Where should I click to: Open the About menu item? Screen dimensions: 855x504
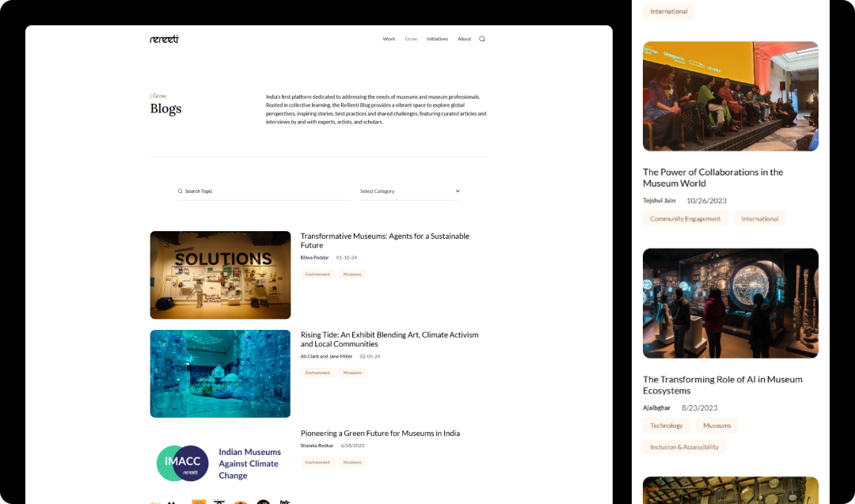464,39
